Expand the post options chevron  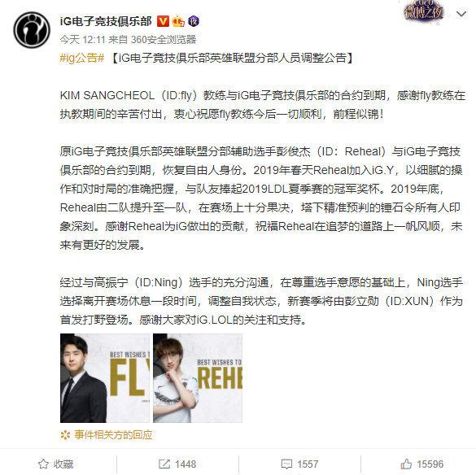461,14
